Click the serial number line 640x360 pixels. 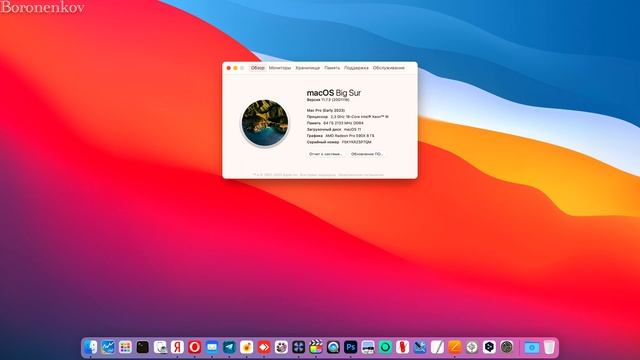coord(339,142)
